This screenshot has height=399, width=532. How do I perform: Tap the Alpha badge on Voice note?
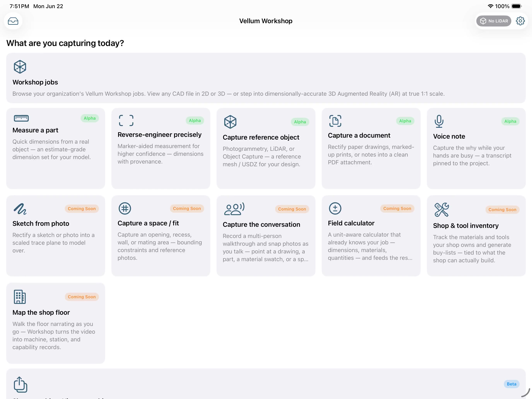(x=510, y=121)
